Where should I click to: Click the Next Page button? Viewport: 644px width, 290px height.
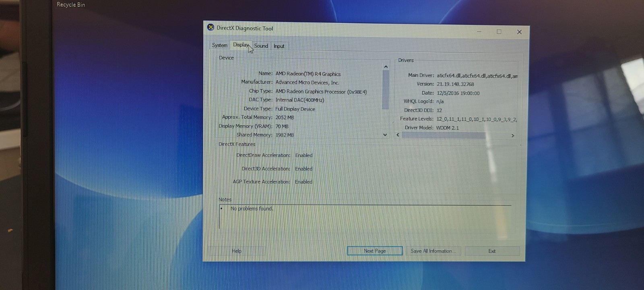(375, 251)
